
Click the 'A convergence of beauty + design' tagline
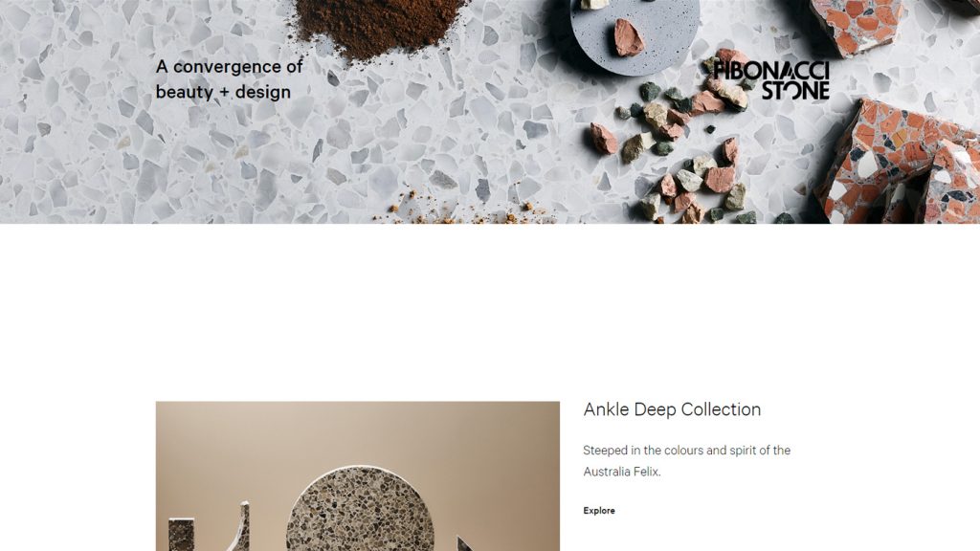coord(229,79)
